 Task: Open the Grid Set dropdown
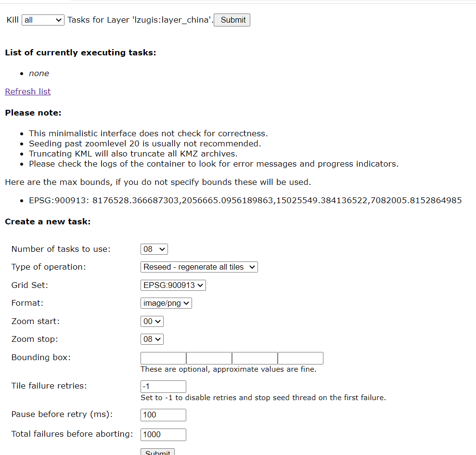pos(172,285)
